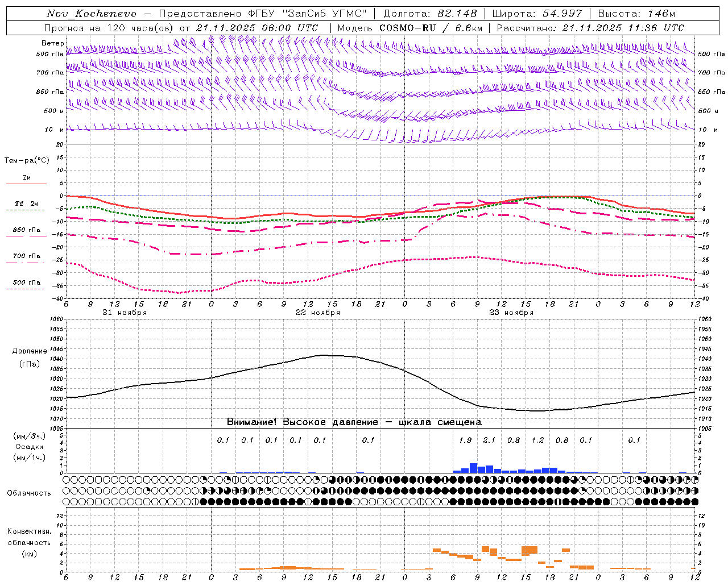This screenshot has width=728, height=582.
Task: Click the Облачность cloud cover label
Action: (29, 493)
